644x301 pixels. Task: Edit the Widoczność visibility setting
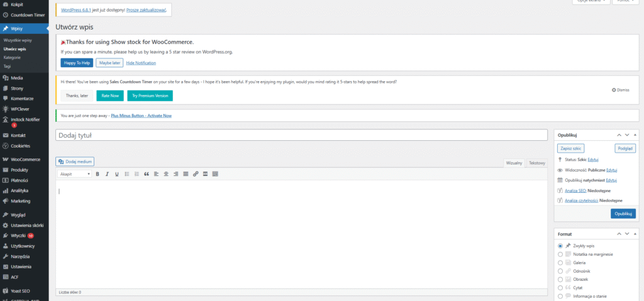612,170
